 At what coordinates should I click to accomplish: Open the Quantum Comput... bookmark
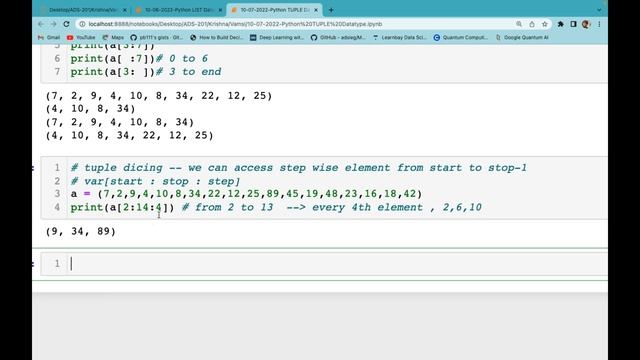point(460,38)
